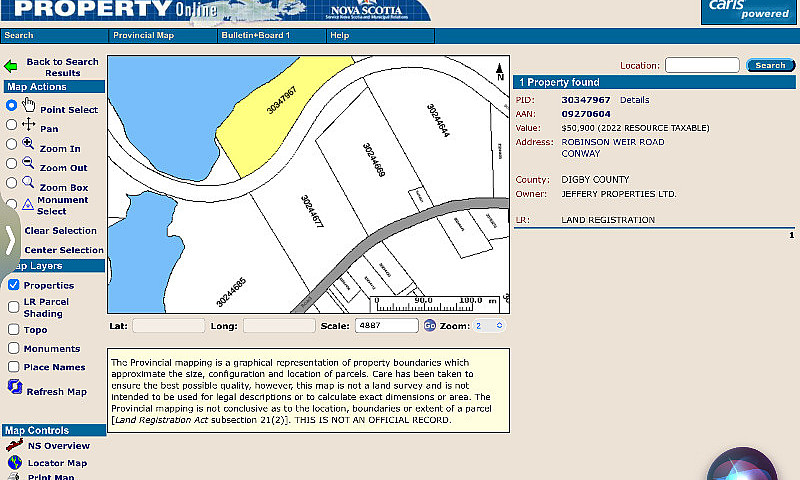The width and height of the screenshot is (800, 480).
Task: Click the Refresh Map icon
Action: (x=15, y=387)
